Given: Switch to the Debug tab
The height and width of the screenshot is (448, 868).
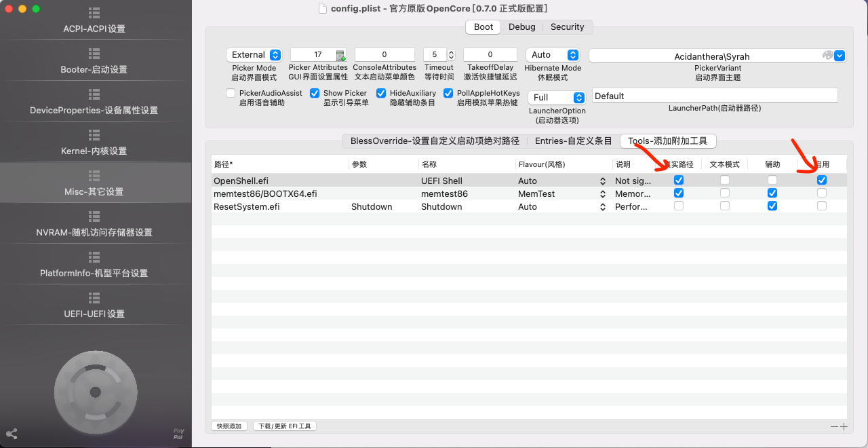Looking at the screenshot, I should point(522,27).
